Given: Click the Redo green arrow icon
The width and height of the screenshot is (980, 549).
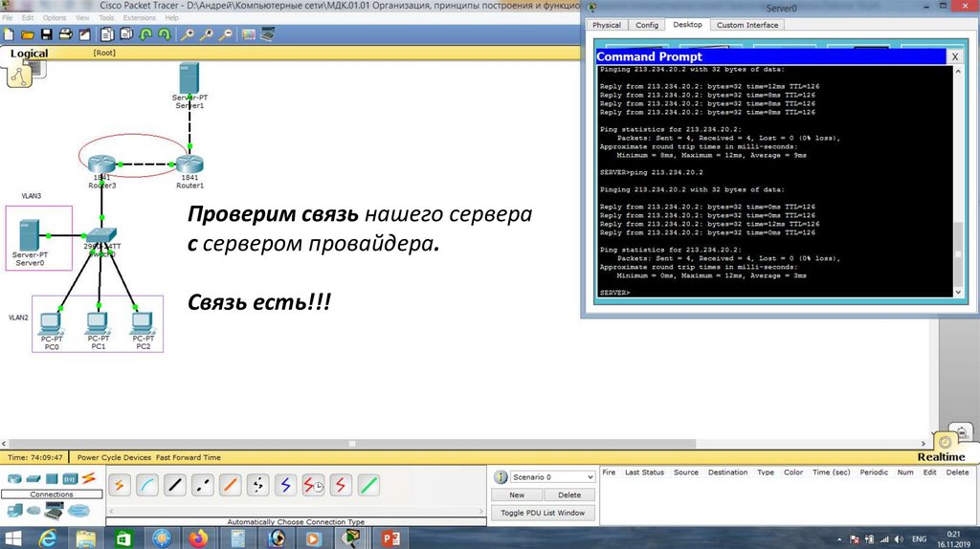Looking at the screenshot, I should (165, 34).
